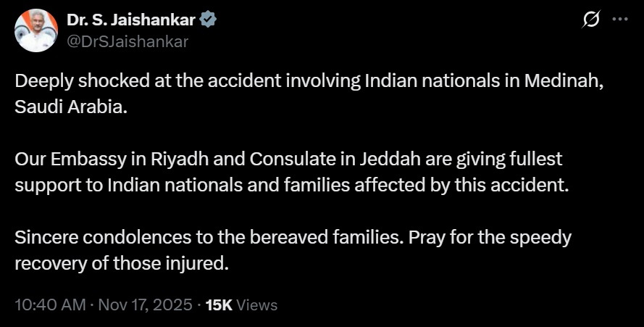Open the three-dot More options menu
The image size is (644, 327).
click(x=620, y=21)
